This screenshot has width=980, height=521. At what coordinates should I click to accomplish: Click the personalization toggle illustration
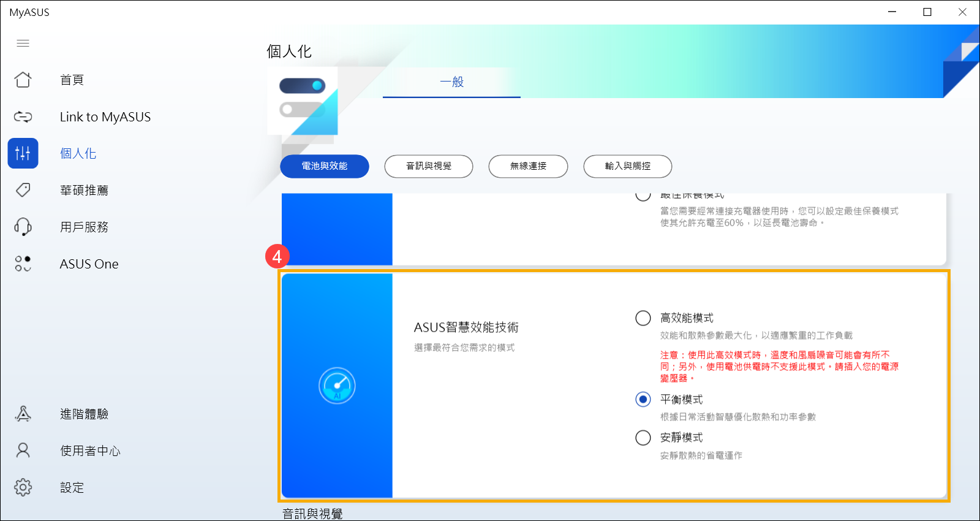(x=303, y=101)
